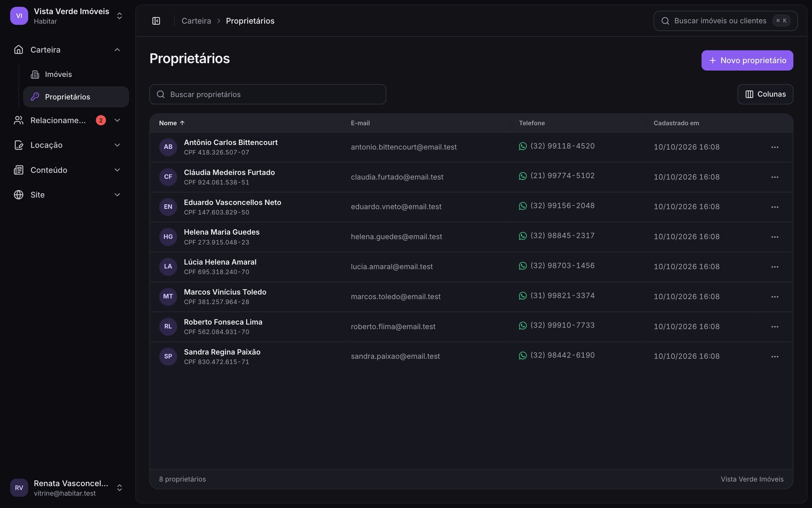The width and height of the screenshot is (812, 508).
Task: Click the Site globe icon
Action: [18, 195]
